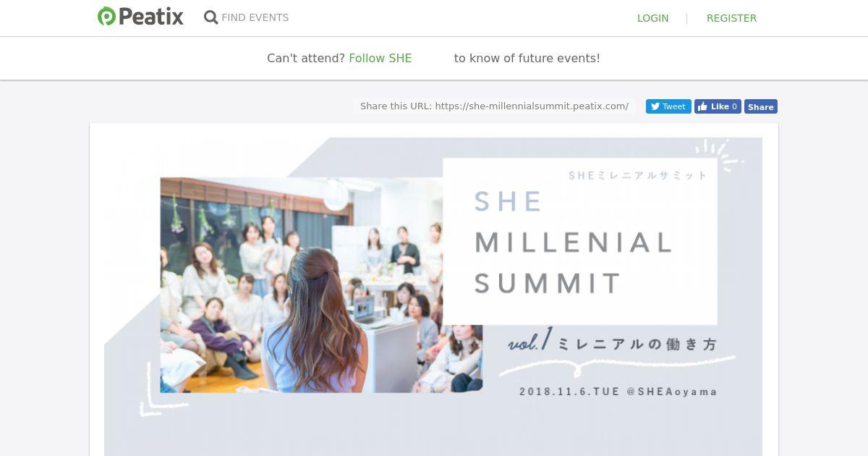The width and height of the screenshot is (868, 456).
Task: Open the audience photo in banner
Action: (x=321, y=284)
